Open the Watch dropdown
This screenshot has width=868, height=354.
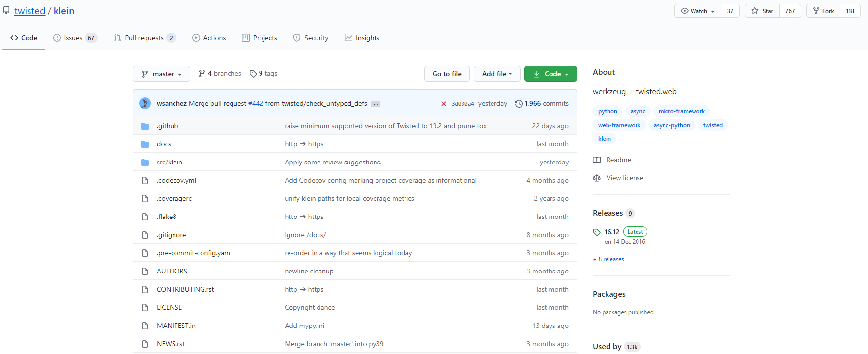pos(697,11)
